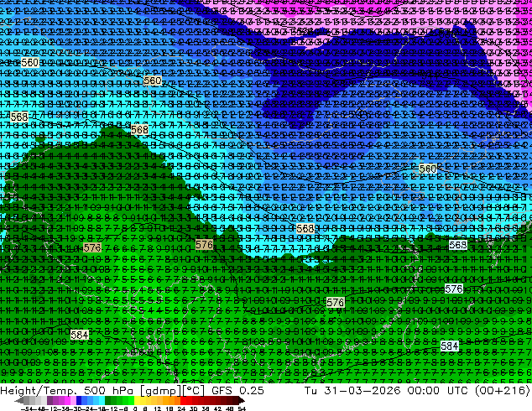Click the westernmost '560' contour label
This screenshot has height=411, width=532.
coord(30,62)
